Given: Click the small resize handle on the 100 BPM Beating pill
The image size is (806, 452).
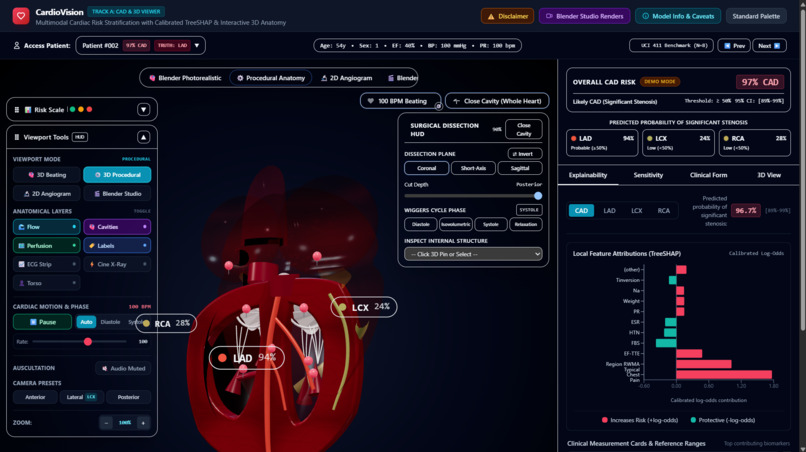Looking at the screenshot, I should tap(438, 106).
